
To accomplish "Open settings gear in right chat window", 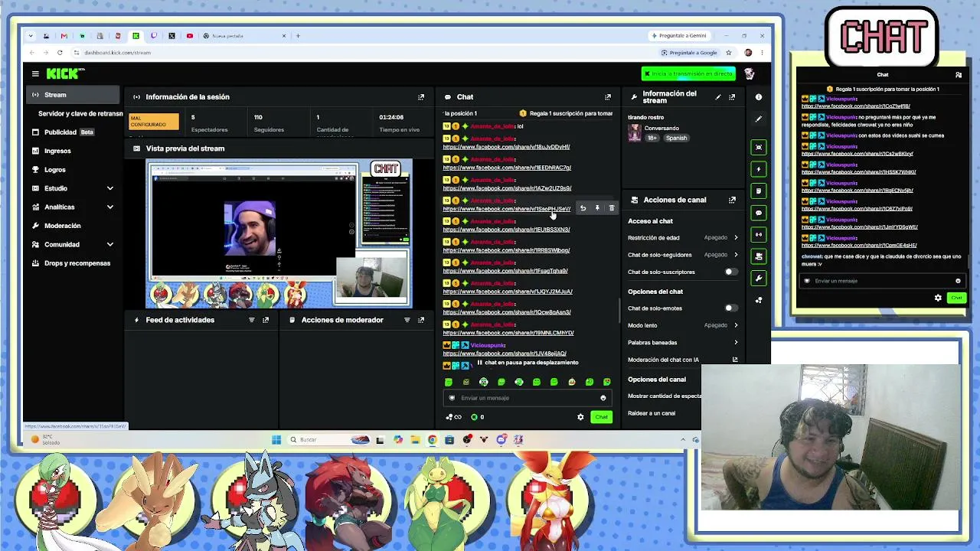I will [x=938, y=298].
